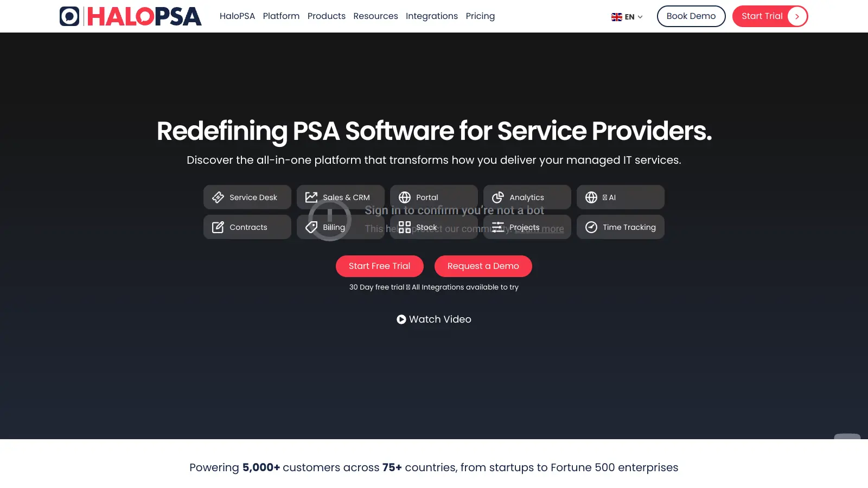Open the Portal globe icon

(x=405, y=197)
